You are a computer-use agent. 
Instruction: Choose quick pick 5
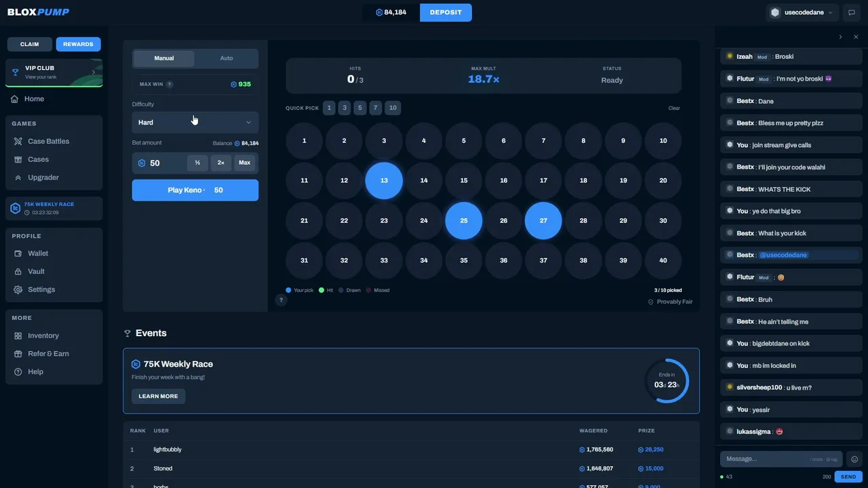pyautogui.click(x=360, y=108)
